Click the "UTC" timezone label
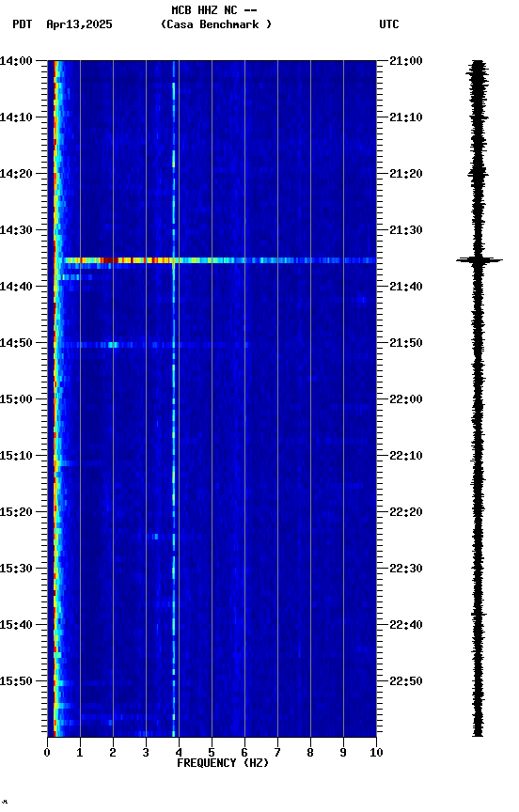 pos(389,24)
